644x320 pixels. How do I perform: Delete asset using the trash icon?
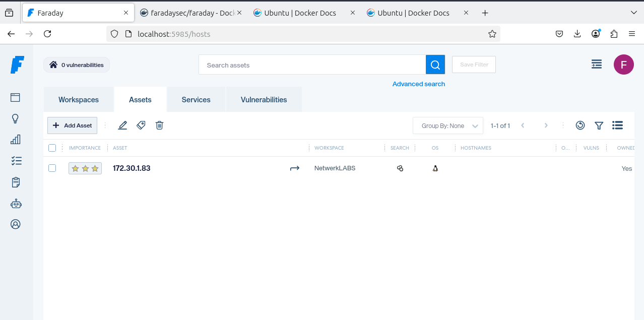tap(159, 125)
